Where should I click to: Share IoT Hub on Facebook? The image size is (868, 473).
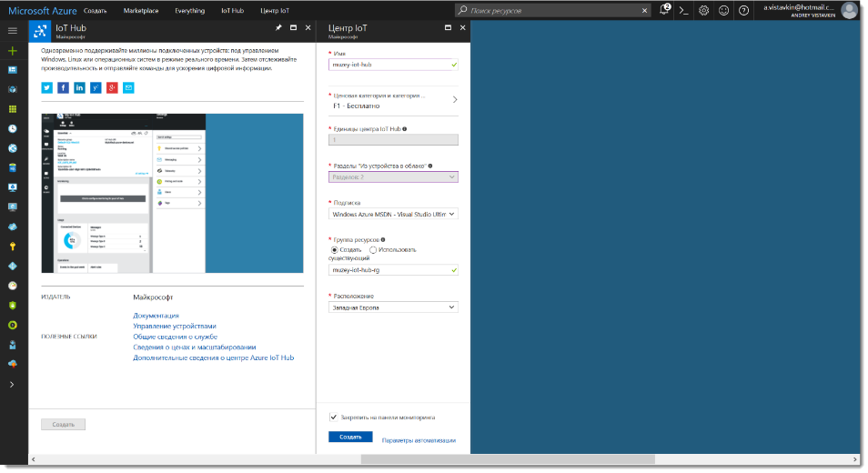[x=63, y=88]
